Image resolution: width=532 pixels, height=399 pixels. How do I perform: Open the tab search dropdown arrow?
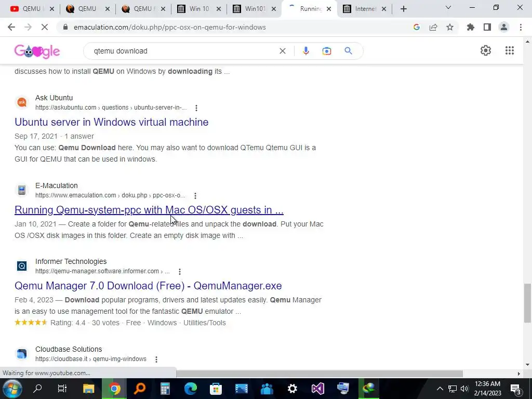tap(448, 7)
